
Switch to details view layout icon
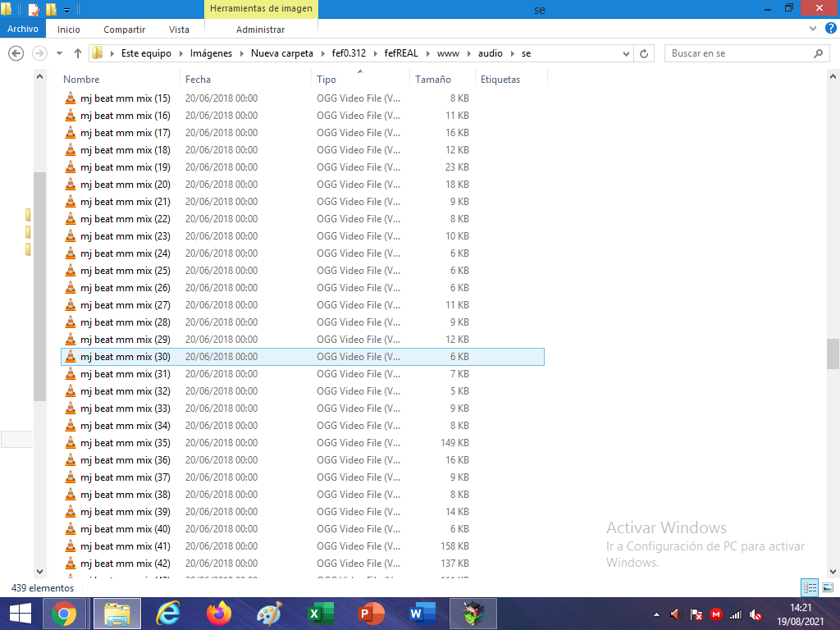[810, 587]
